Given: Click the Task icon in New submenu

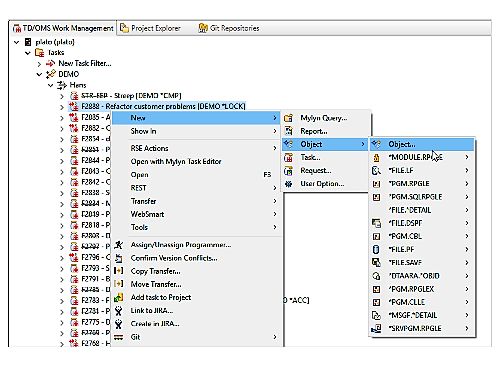Looking at the screenshot, I should [x=288, y=158].
